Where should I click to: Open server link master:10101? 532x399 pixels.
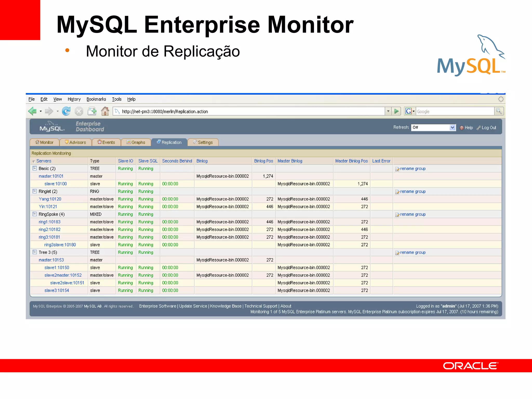tap(51, 176)
